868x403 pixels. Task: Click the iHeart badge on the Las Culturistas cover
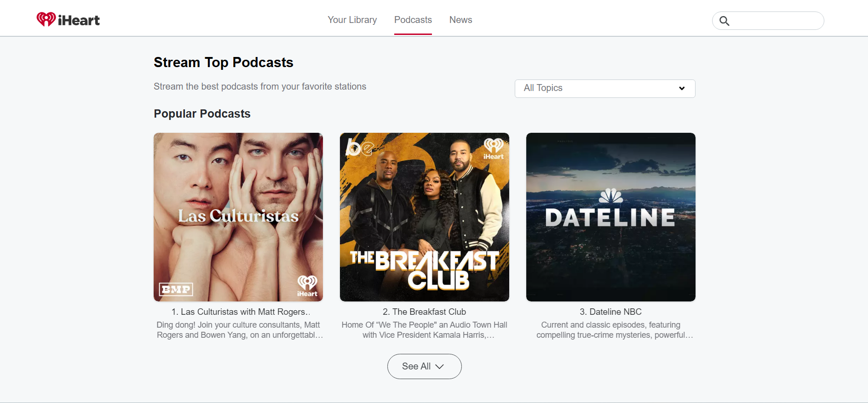click(307, 286)
